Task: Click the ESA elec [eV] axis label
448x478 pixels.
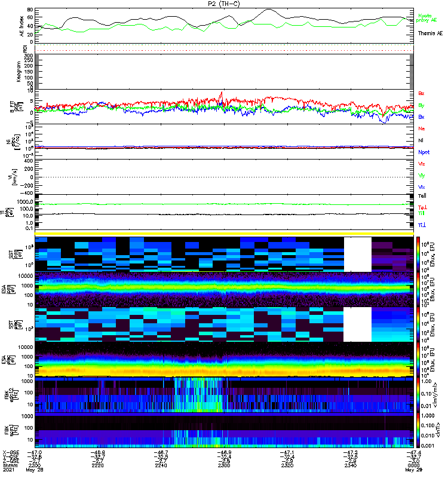Action: (x=8, y=360)
